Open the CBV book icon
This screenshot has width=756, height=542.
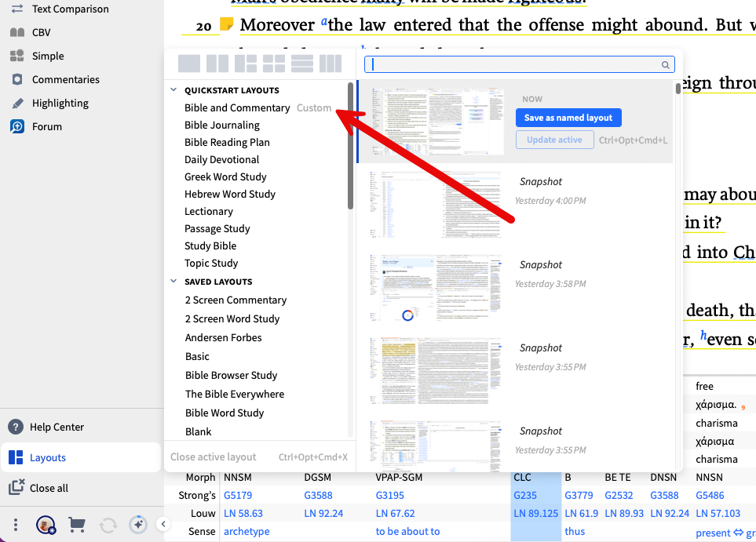click(16, 32)
